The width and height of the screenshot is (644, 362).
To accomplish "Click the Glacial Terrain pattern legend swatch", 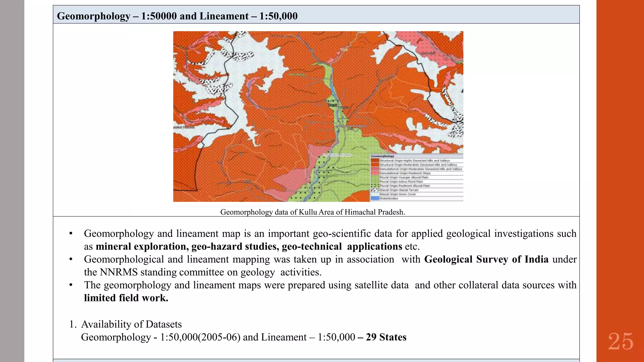I will pos(375,190).
